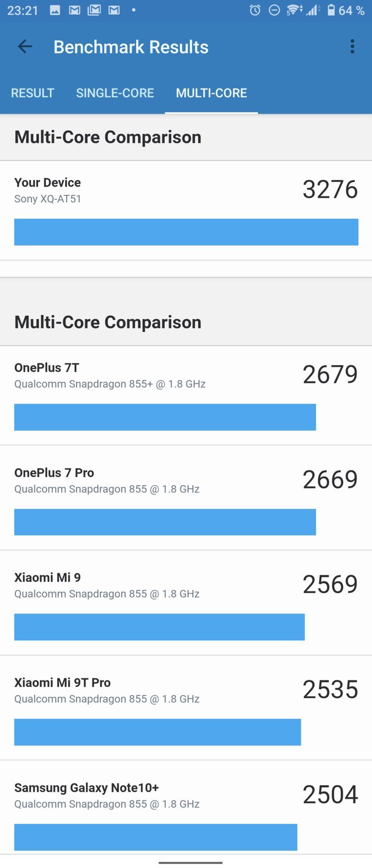Tap the do-not-disturb status icon
Image resolution: width=372 pixels, height=868 pixels.
tap(274, 10)
